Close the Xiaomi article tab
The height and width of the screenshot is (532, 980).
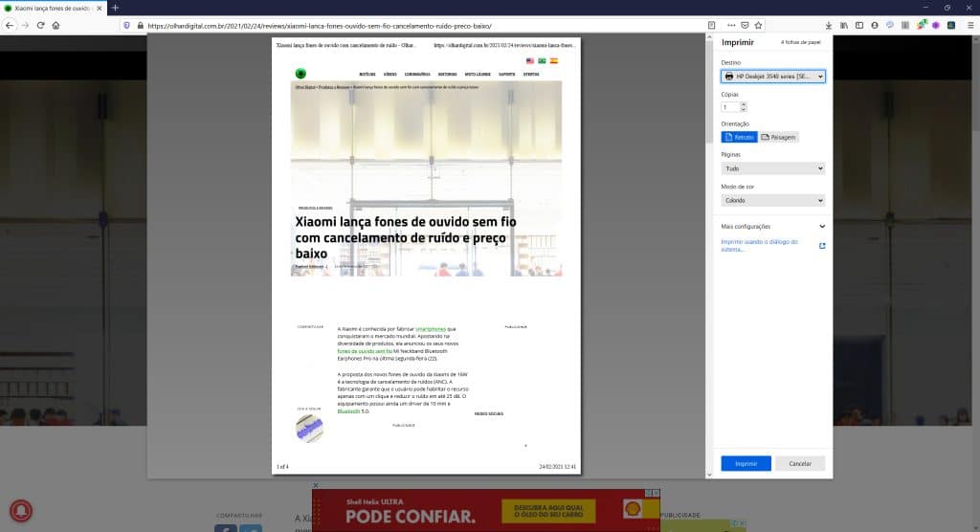tap(99, 8)
